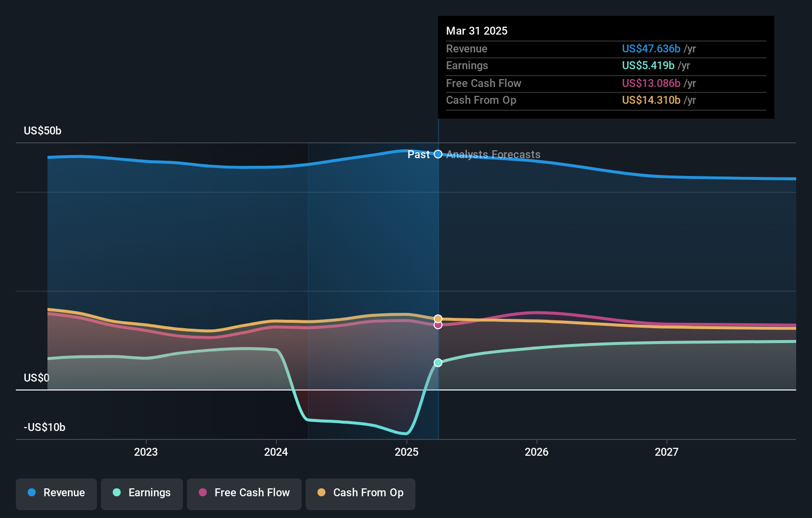812x518 pixels.
Task: Click the teal Earnings legend dot
Action: (117, 492)
